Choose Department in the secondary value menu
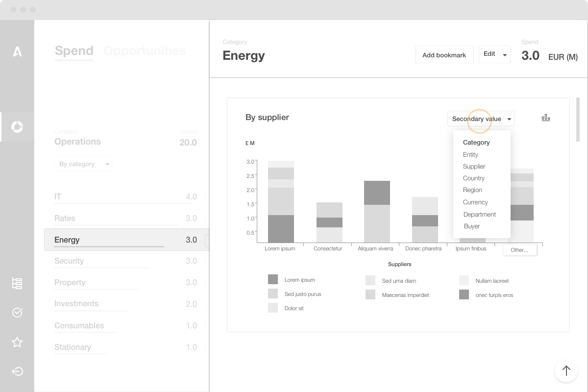Screen dimensions: 588x392 [x=480, y=214]
